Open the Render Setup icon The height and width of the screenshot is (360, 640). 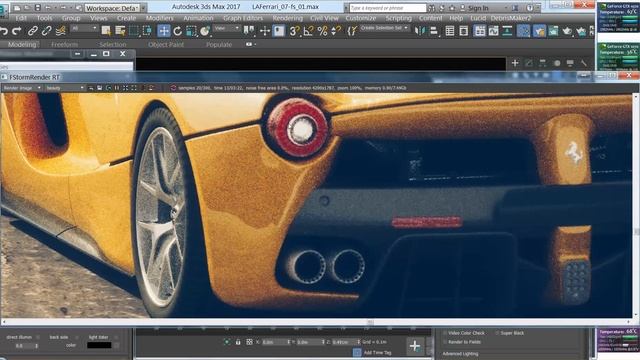pos(539,31)
